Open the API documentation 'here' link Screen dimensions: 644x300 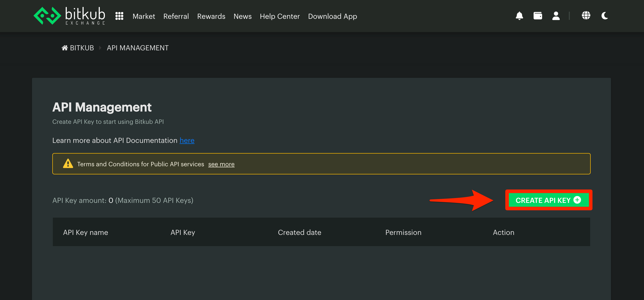[x=187, y=140]
